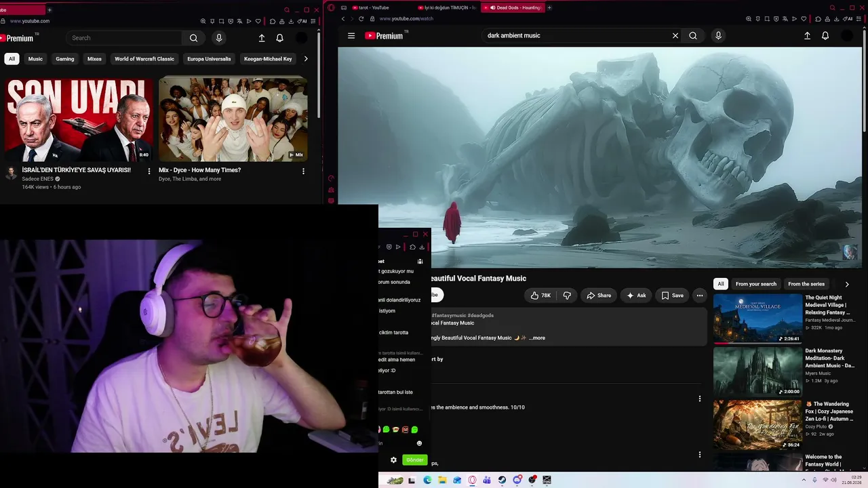This screenshot has height=488, width=868.
Task: Filter recommendations by 'From the series'
Action: coord(806,284)
